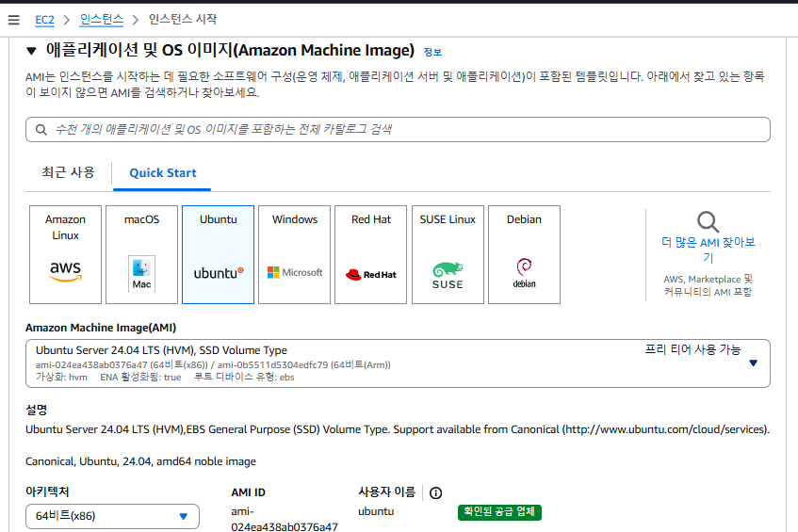Click the 사용자 이름 info icon
798x532 pixels.
point(435,492)
